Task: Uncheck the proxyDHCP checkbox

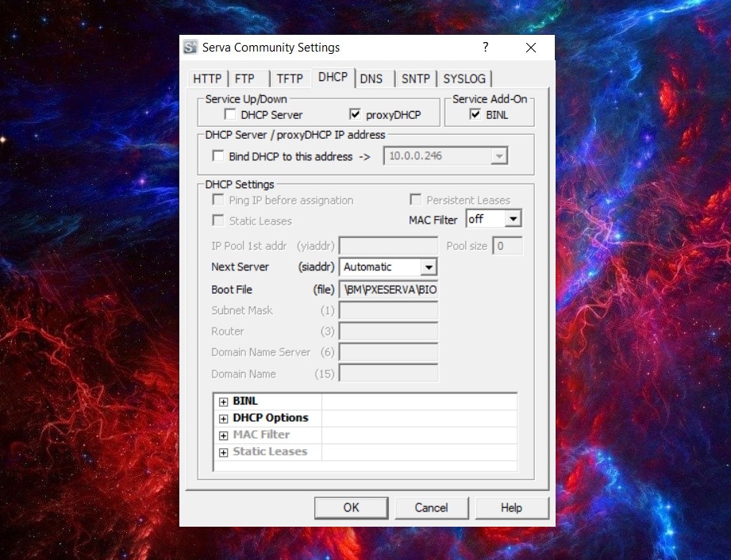Action: click(x=355, y=114)
